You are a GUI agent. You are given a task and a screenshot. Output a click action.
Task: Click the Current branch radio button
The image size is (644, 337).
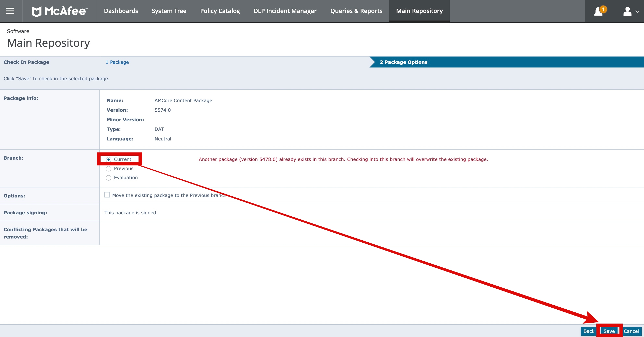109,159
